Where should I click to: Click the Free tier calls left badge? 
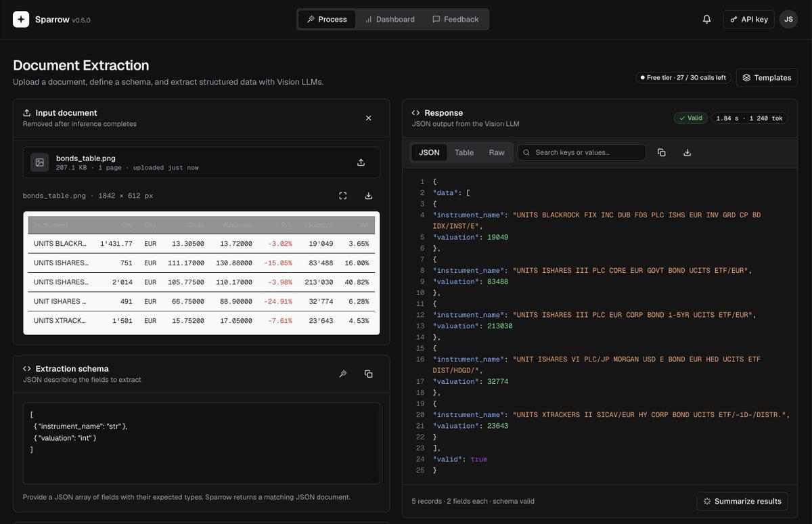coord(683,78)
